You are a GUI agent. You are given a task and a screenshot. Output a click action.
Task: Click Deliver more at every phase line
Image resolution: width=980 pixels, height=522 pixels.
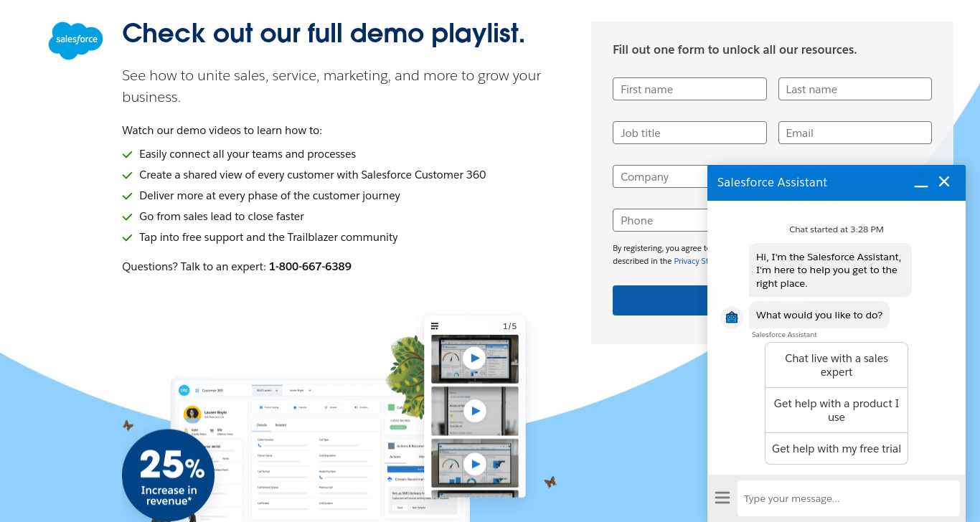pyautogui.click(x=270, y=196)
